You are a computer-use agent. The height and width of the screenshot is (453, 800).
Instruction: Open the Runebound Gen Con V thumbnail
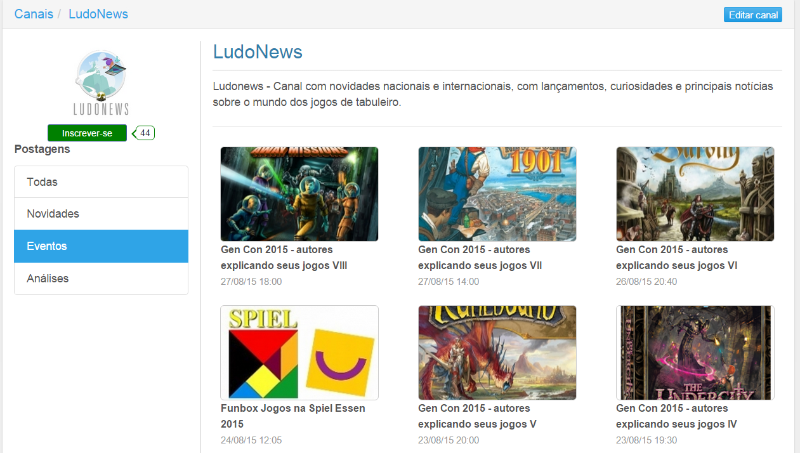point(497,353)
